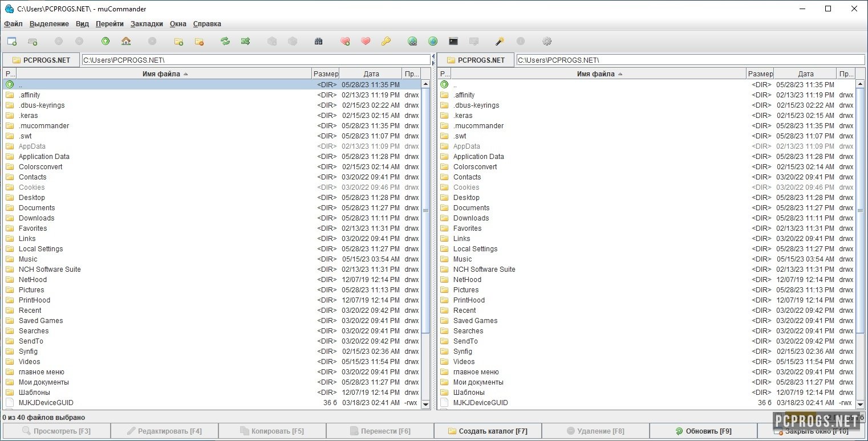868x441 pixels.
Task: Select Мои документы folder in right panel
Action: (x=647, y=382)
